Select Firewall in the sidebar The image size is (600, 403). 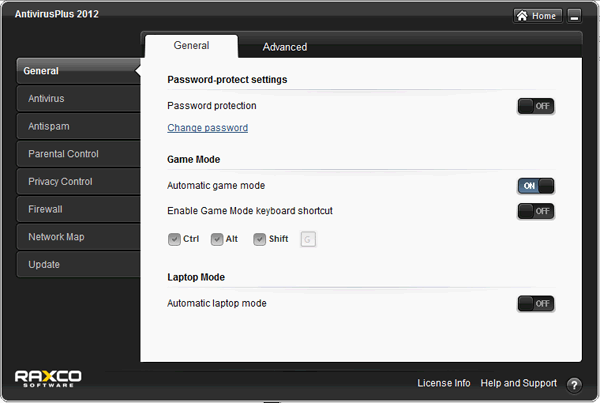click(x=76, y=209)
